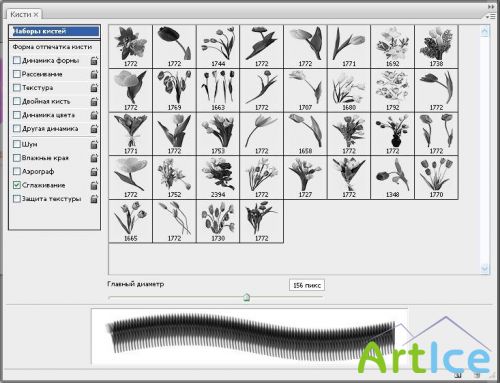Toggle lock icon next to Шум

coord(94,144)
